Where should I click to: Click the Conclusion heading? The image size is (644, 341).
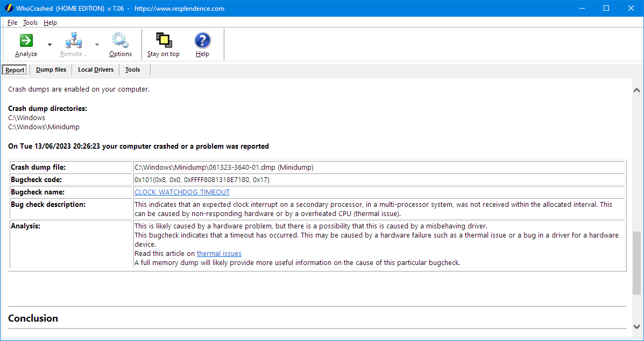(33, 318)
